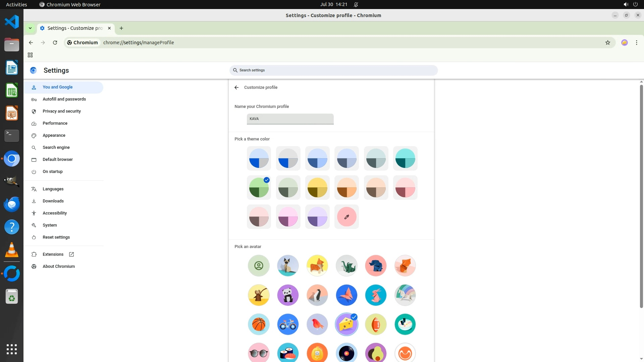Open the system power menu in top bar
The width and height of the screenshot is (644, 362).
click(x=635, y=4)
